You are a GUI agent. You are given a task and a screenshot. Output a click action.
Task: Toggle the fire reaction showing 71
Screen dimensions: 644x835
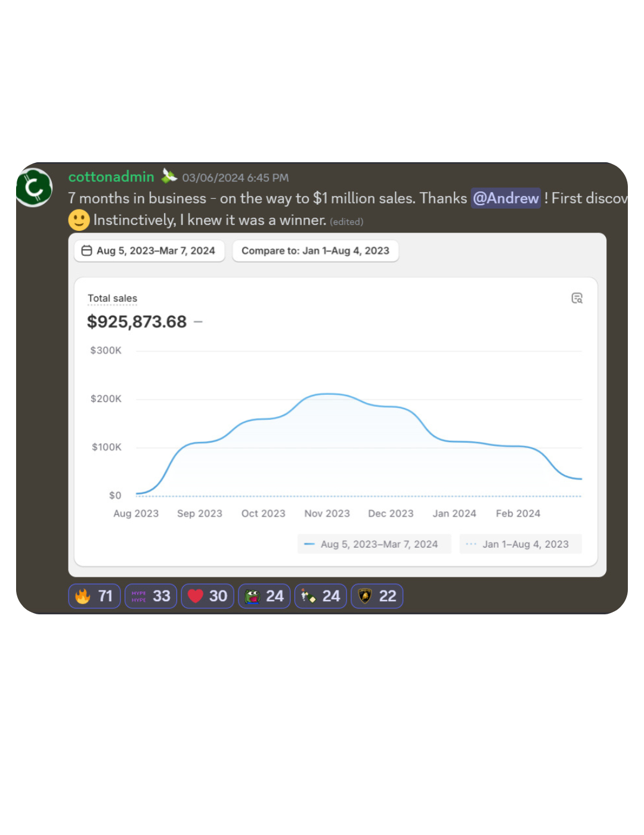(94, 596)
